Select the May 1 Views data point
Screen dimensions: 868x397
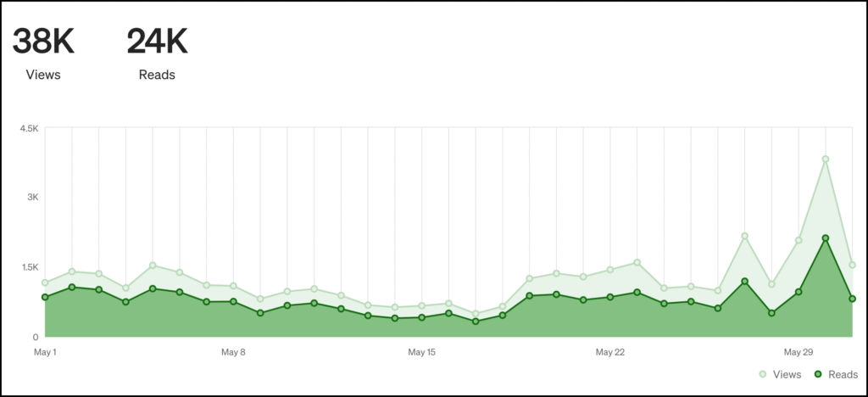[45, 282]
